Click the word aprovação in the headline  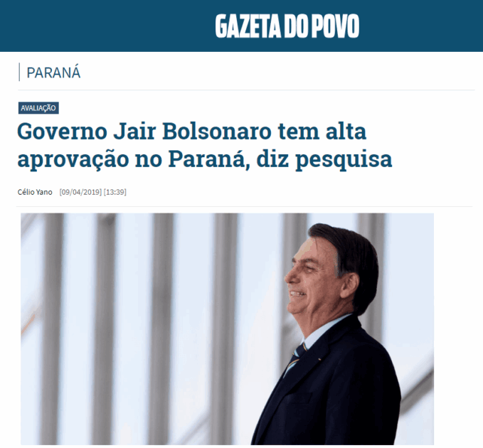[73, 161]
